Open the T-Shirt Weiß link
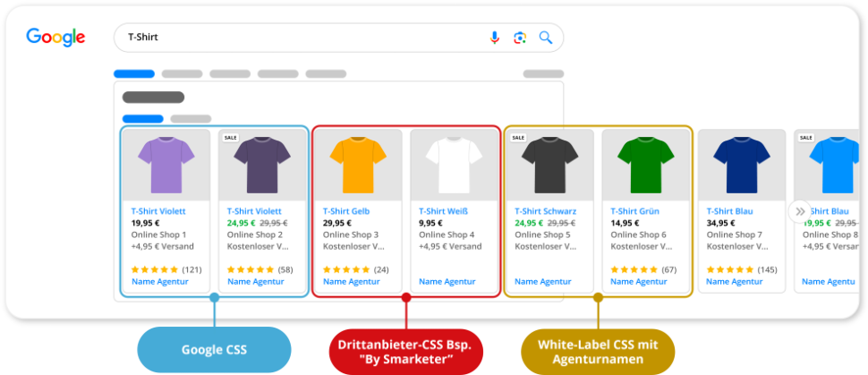This screenshot has height=375, width=868. [x=443, y=211]
